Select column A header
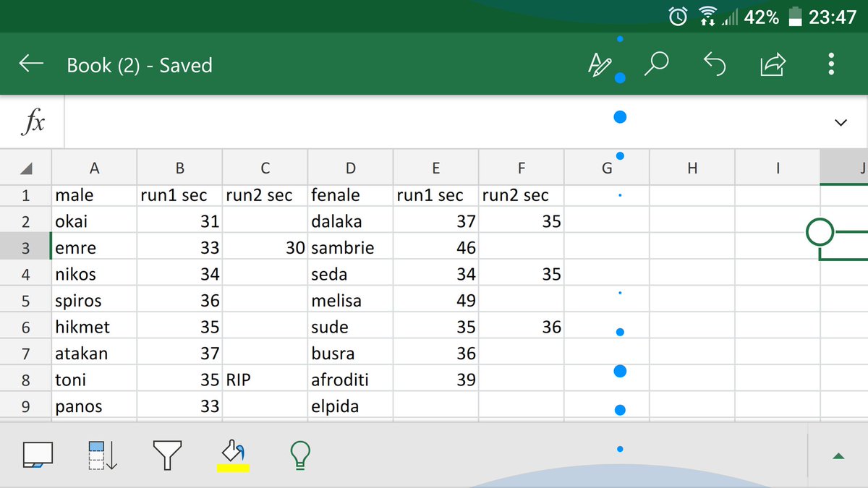The image size is (868, 488). (94, 168)
